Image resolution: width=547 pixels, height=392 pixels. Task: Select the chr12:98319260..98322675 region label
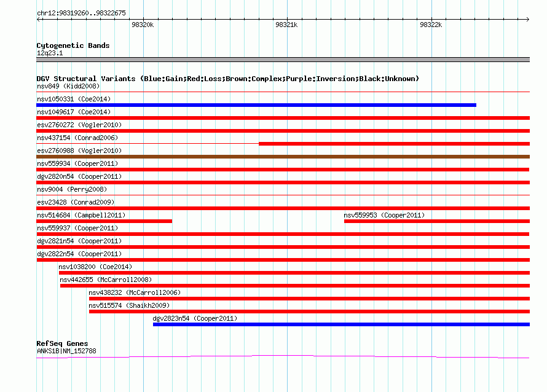pyautogui.click(x=81, y=13)
